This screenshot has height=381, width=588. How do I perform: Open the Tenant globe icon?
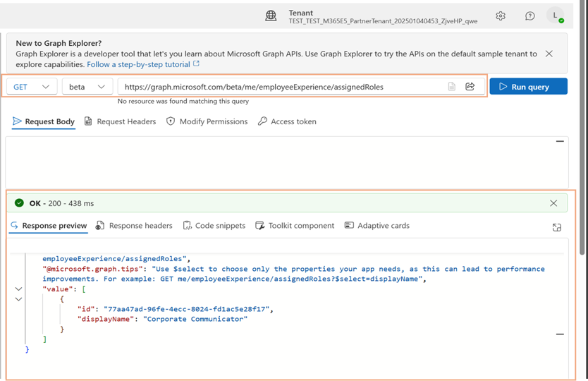click(271, 16)
